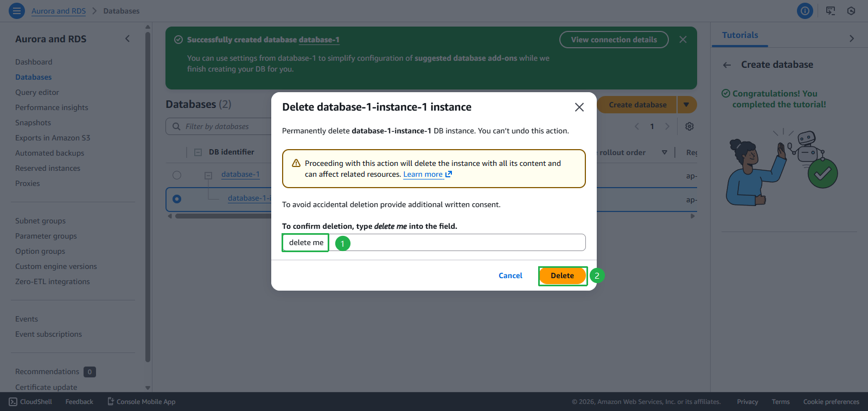Go to Snapshots in sidebar
This screenshot has width=868, height=411.
tap(33, 123)
